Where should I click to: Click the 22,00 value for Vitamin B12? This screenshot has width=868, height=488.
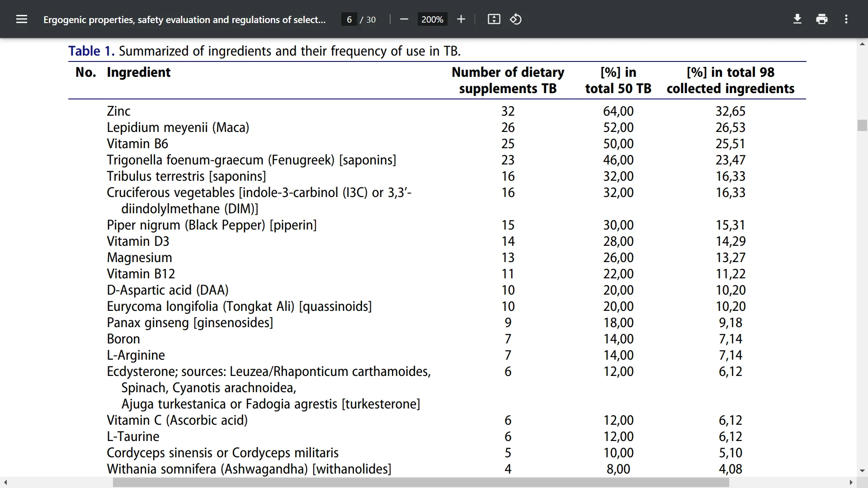tap(618, 274)
